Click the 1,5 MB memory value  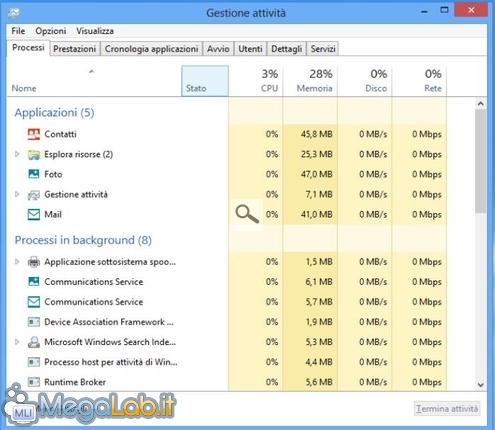[x=319, y=262]
